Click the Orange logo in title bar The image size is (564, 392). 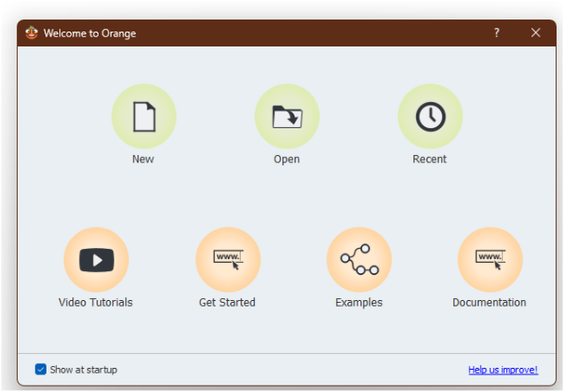click(32, 33)
